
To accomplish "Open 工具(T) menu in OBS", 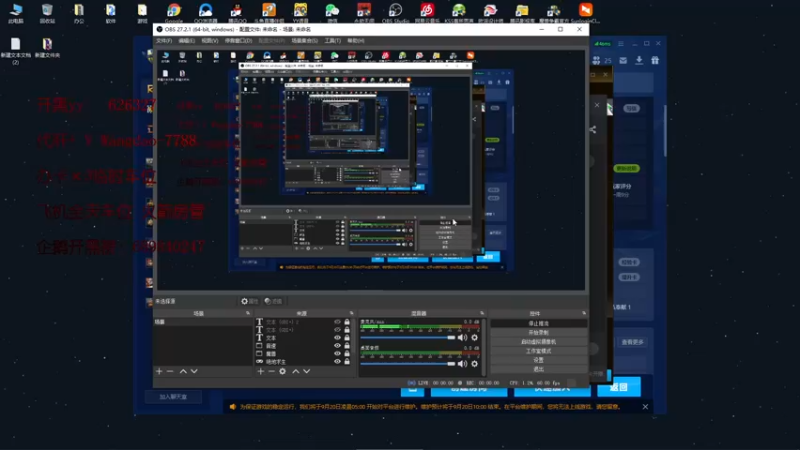I will click(x=333, y=41).
